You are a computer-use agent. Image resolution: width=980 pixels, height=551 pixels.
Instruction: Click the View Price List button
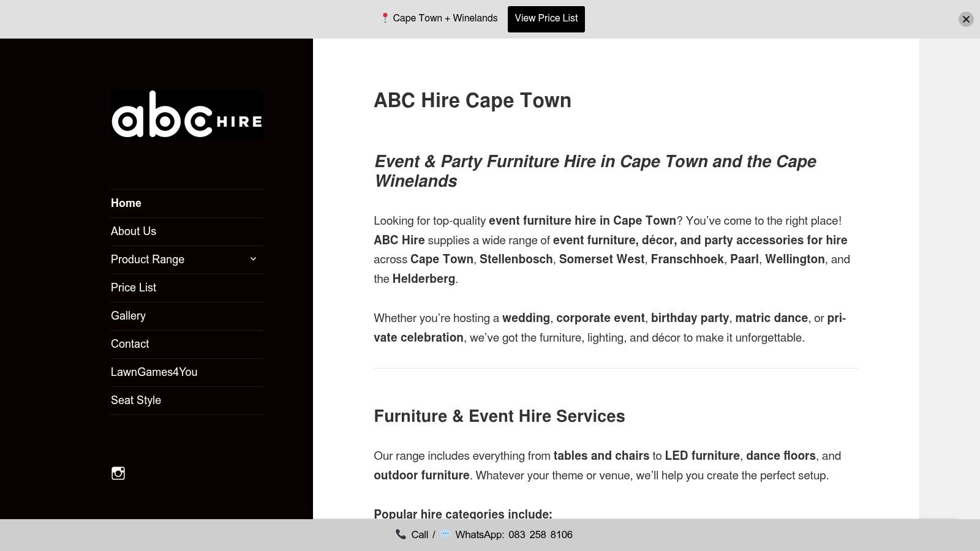546,19
